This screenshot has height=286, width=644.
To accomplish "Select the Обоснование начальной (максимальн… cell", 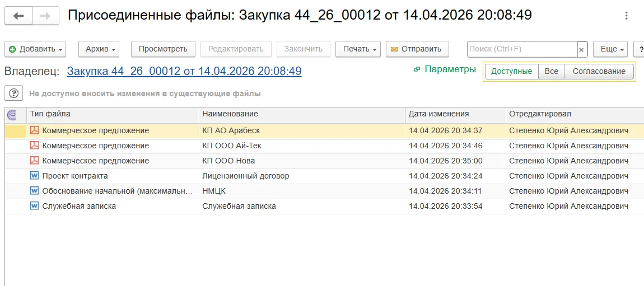I will click(x=113, y=191).
